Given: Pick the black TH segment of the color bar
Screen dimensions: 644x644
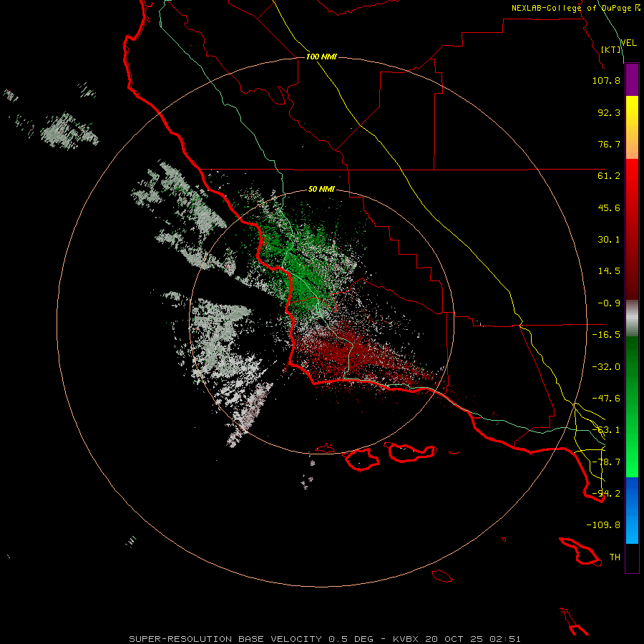Looking at the screenshot, I should 632,557.
